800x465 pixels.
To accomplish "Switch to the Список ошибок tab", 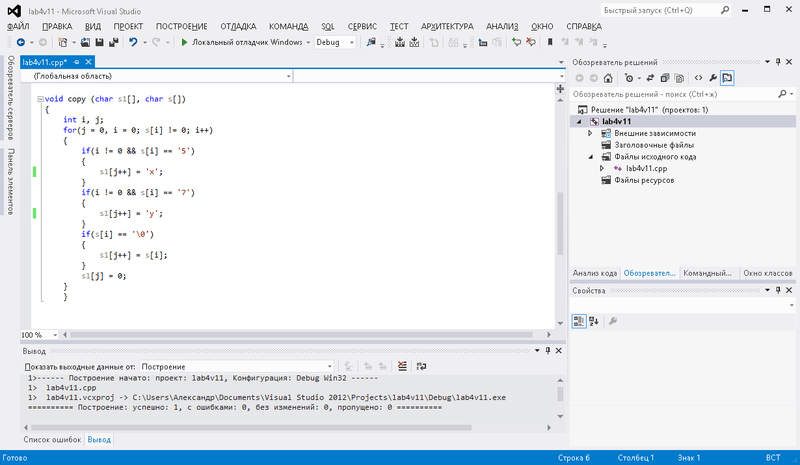I will (x=52, y=439).
